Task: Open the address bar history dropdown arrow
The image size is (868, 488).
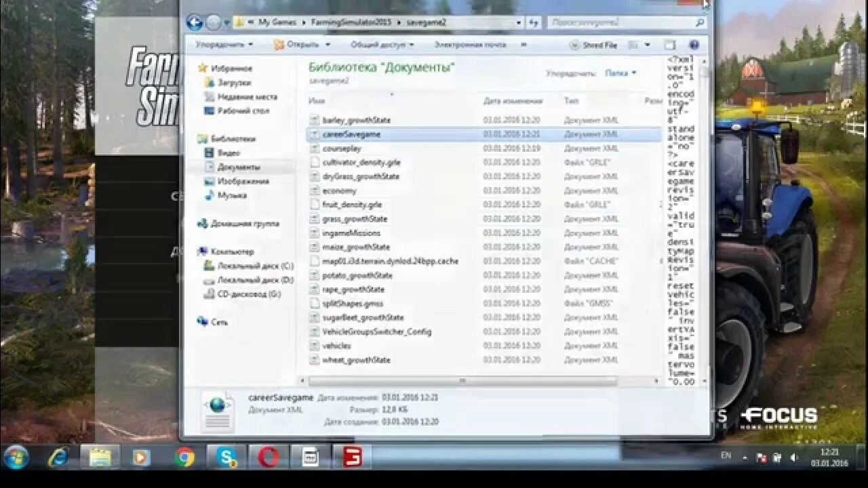Action: pos(518,22)
